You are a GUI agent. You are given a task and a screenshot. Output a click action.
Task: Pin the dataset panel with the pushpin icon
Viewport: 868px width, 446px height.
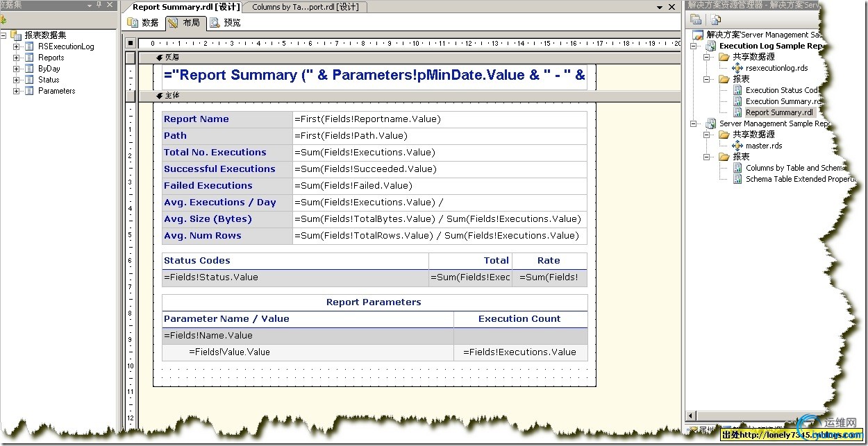tap(99, 5)
